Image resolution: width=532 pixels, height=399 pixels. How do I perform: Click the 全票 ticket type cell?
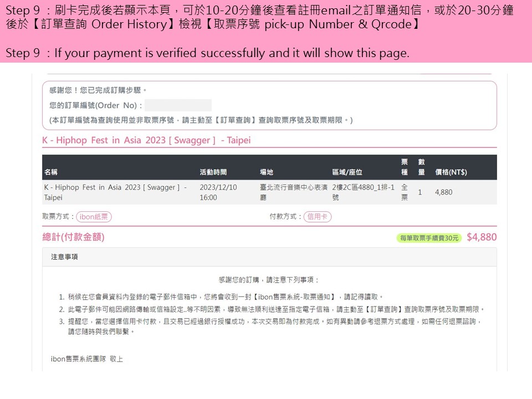point(405,192)
